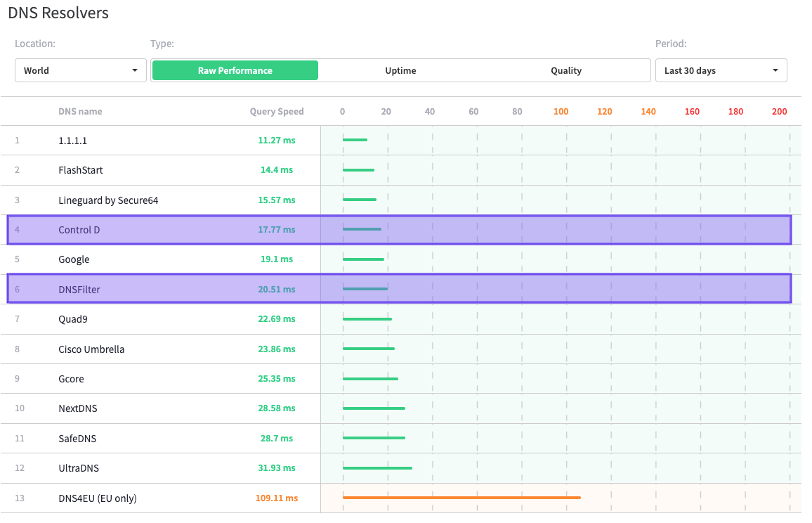Click the orange DNS4EU performance bar
Image resolution: width=812 pixels, height=523 pixels.
461,498
